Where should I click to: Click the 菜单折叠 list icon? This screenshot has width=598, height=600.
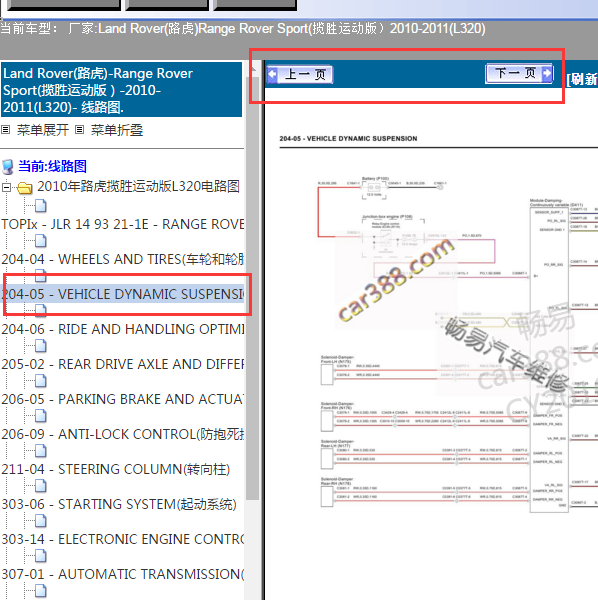(79, 130)
